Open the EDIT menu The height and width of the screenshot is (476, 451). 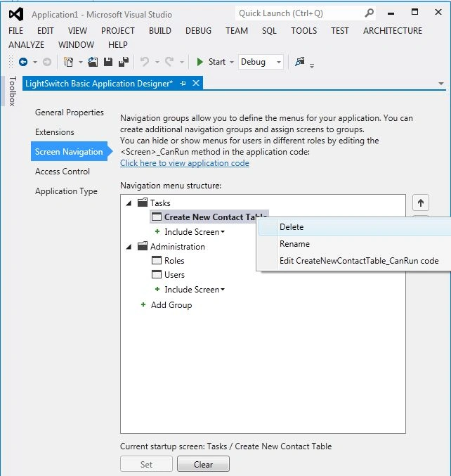(45, 31)
